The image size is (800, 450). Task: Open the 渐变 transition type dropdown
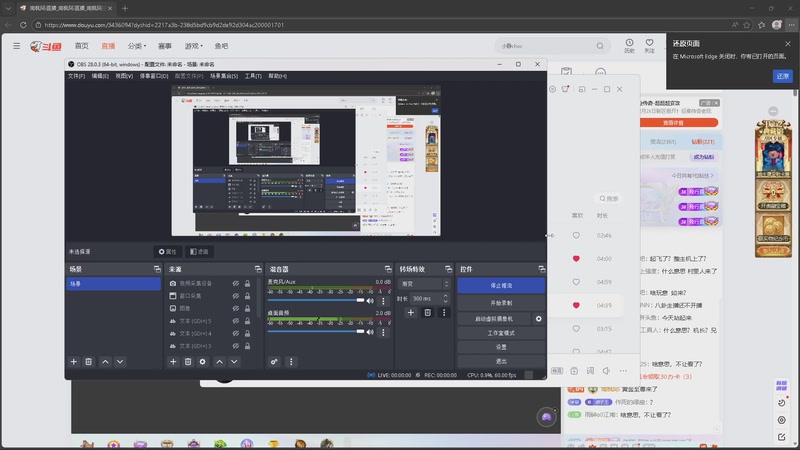coord(424,284)
